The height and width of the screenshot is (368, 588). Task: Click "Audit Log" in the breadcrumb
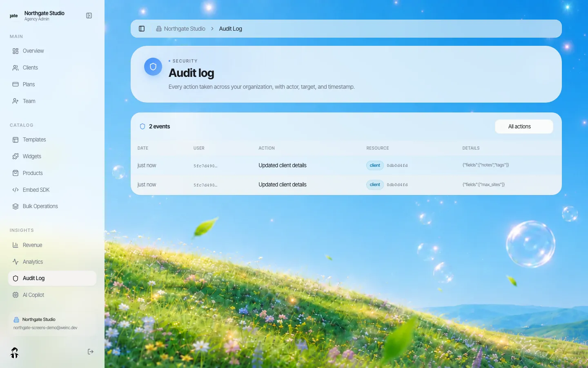click(x=230, y=29)
